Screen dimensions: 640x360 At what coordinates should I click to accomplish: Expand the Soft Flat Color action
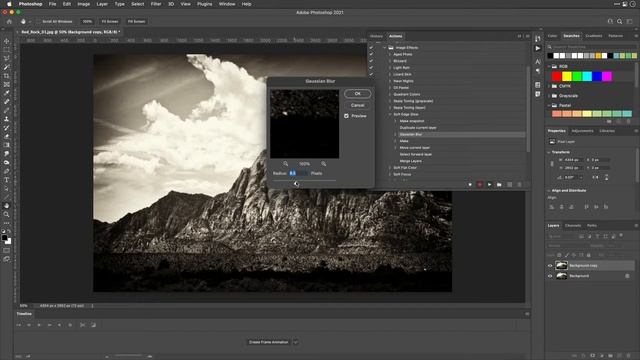tap(390, 167)
